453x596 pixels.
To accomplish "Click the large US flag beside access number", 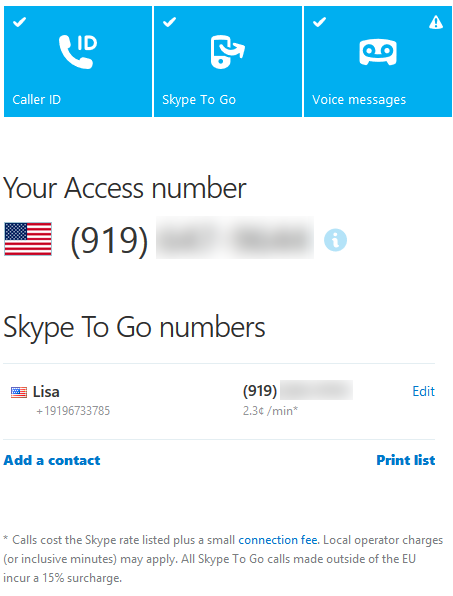I will (x=28, y=239).
